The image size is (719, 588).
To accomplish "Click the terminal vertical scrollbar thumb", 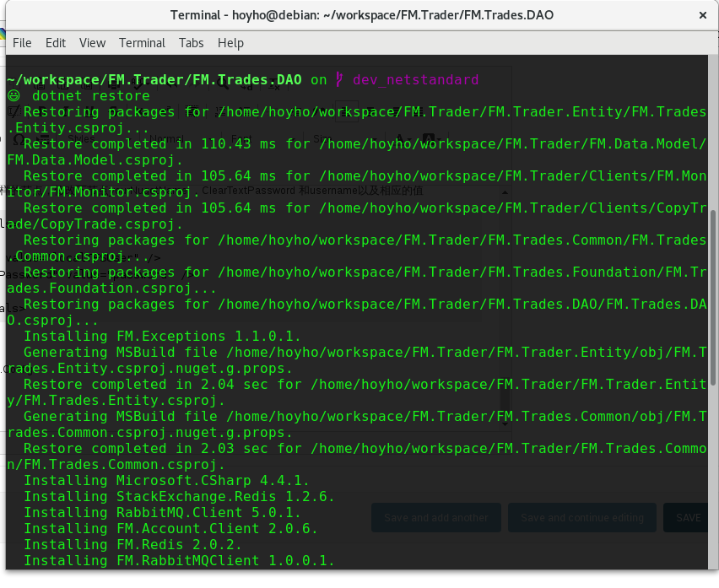I will point(712,295).
